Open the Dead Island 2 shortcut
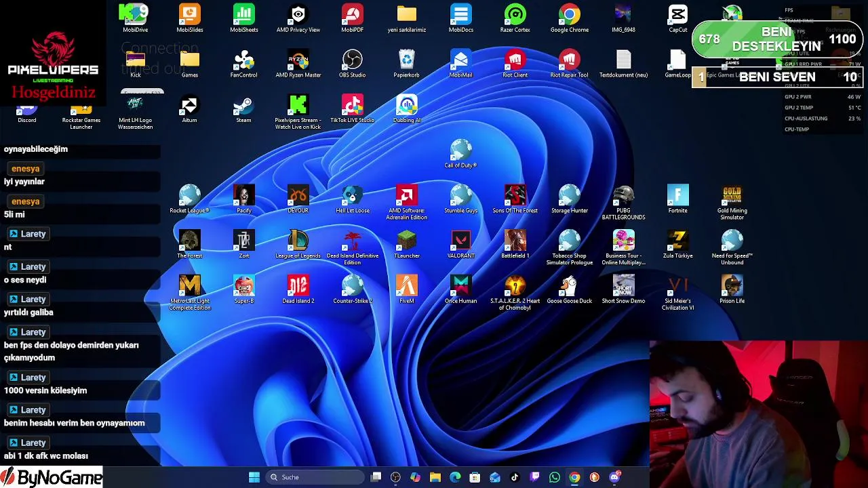This screenshot has width=868, height=488. coord(298,290)
